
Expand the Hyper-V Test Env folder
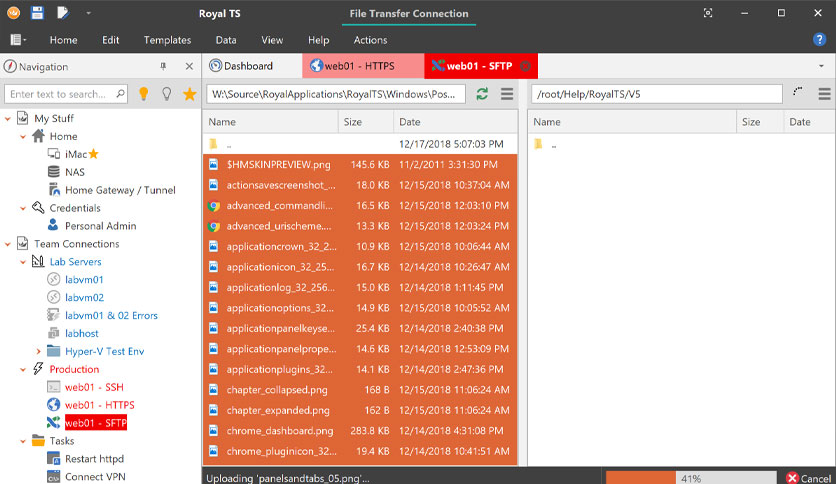pos(38,351)
